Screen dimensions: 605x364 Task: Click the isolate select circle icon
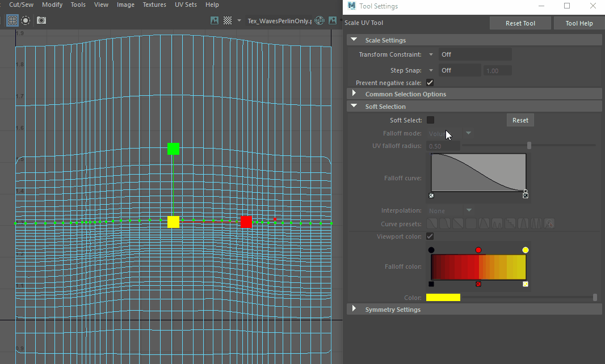tap(26, 20)
